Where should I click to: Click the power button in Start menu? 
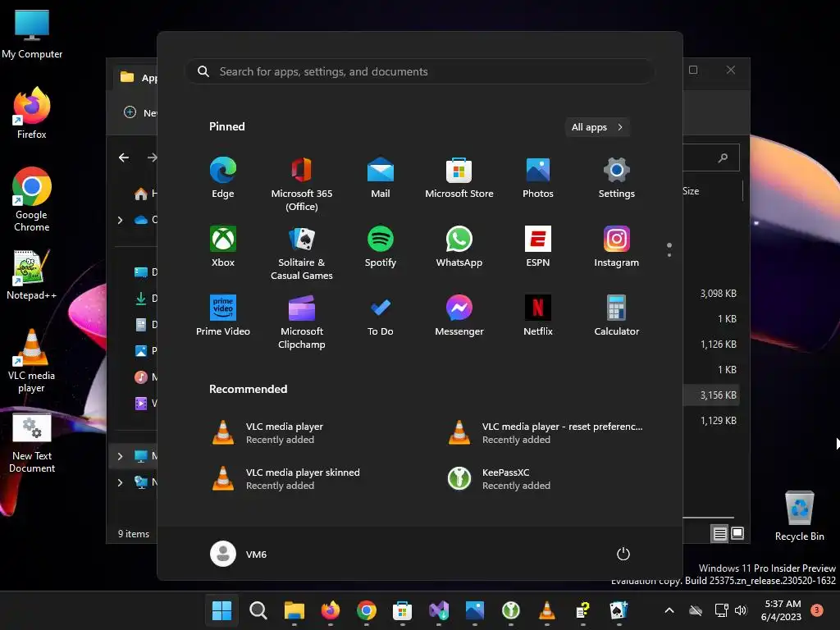[623, 554]
